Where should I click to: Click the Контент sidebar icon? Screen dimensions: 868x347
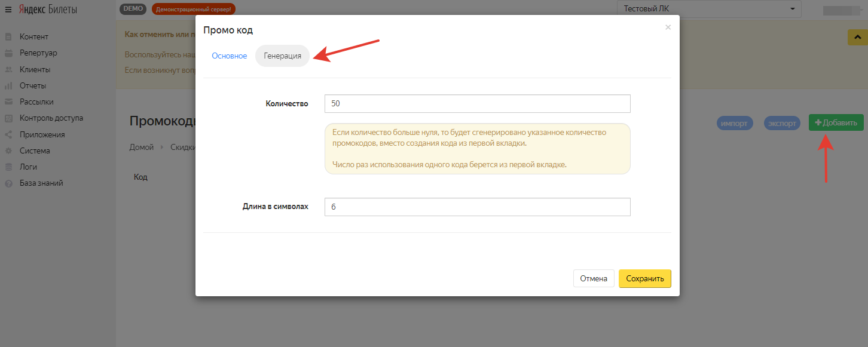click(x=8, y=37)
